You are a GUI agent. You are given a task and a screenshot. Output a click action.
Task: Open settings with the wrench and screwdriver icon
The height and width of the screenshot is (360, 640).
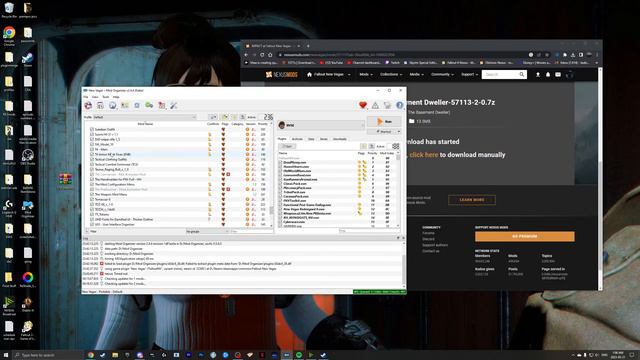click(x=174, y=105)
